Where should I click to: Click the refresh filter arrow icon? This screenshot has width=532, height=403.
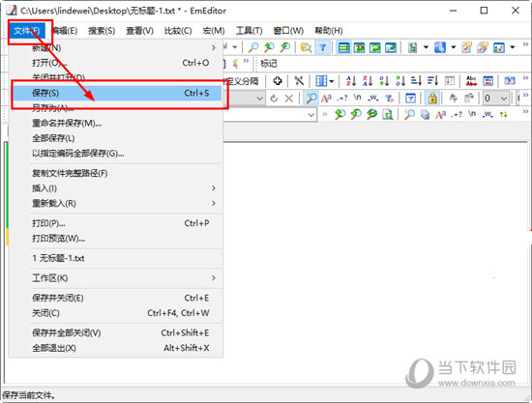(x=274, y=99)
